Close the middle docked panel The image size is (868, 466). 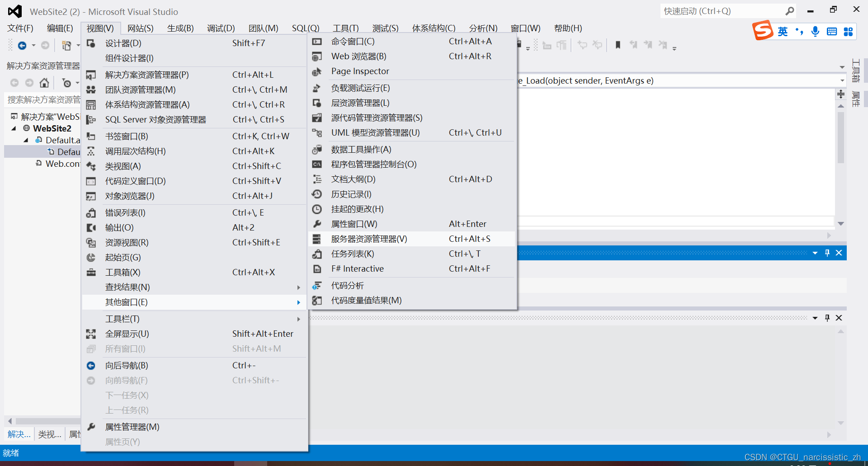(839, 253)
